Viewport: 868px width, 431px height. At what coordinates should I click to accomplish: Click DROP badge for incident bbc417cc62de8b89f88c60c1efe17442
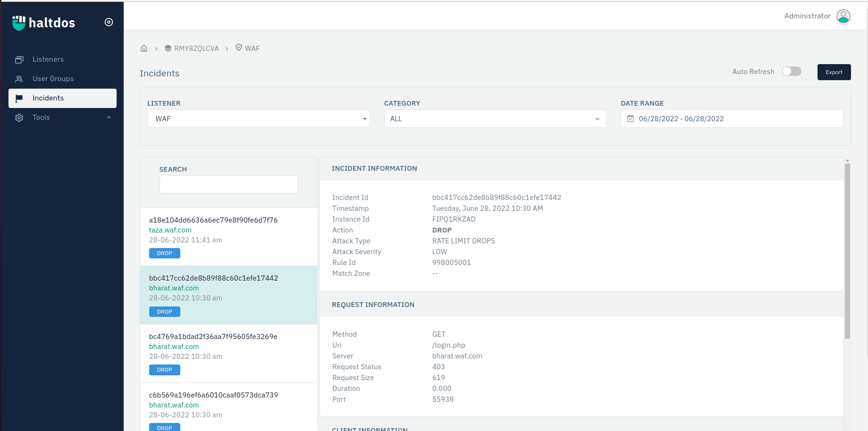165,312
